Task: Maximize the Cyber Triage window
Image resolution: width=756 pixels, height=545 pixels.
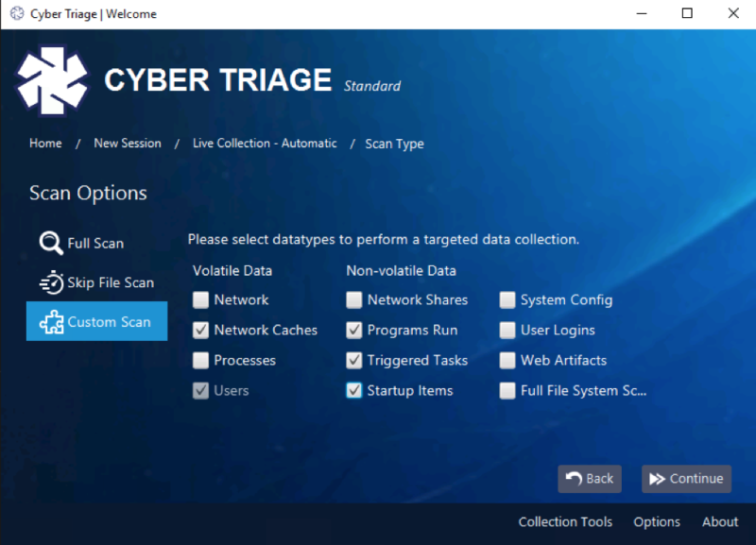Action: (x=687, y=13)
